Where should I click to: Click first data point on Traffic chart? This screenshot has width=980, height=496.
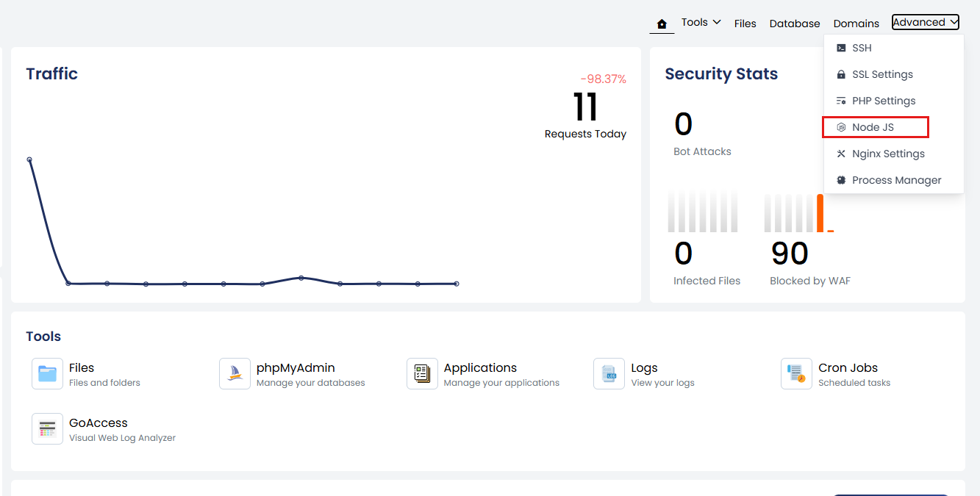[29, 159]
